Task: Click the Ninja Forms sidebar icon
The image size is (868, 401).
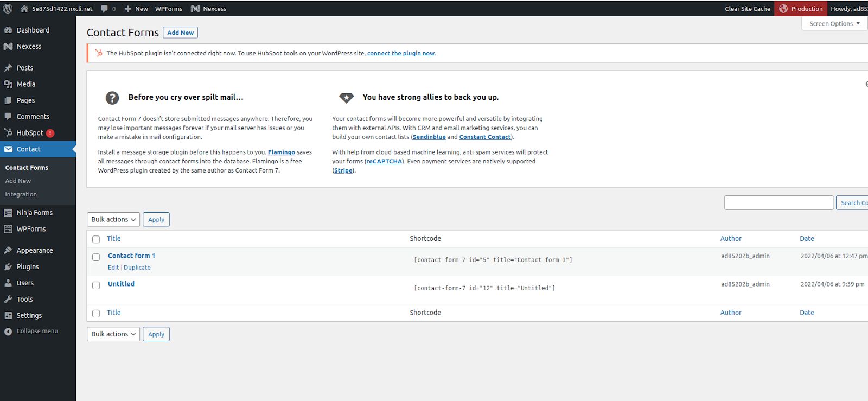Action: 8,213
